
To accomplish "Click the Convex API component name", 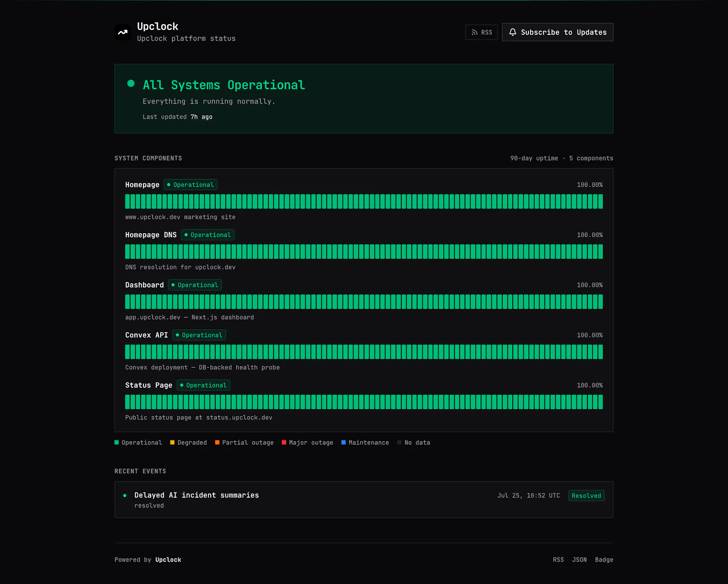I will point(147,335).
